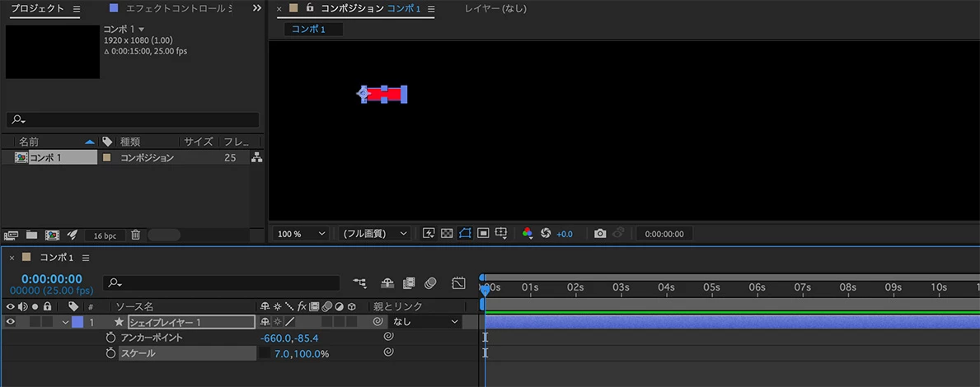This screenshot has width=980, height=387.
Task: Click the viewer preview time 0:00:00:00
Action: point(664,234)
